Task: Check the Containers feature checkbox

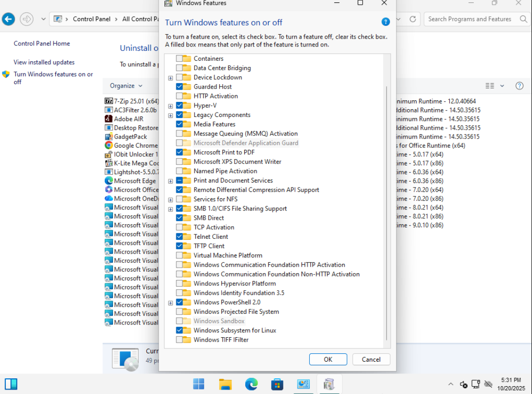Action: [x=179, y=58]
